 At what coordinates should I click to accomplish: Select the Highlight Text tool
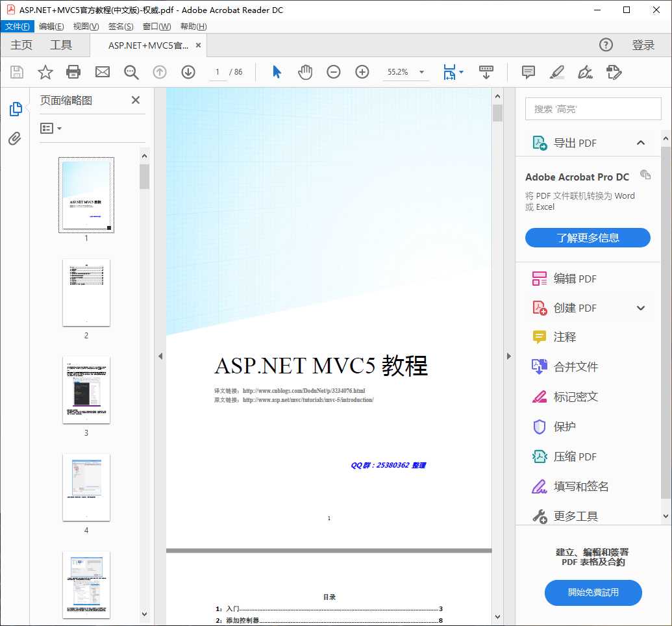pyautogui.click(x=556, y=72)
